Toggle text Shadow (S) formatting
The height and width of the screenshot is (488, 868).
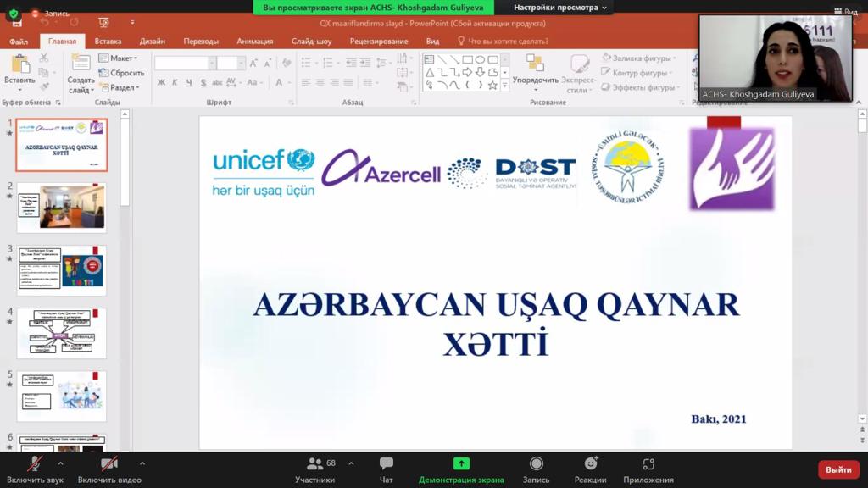[203, 82]
